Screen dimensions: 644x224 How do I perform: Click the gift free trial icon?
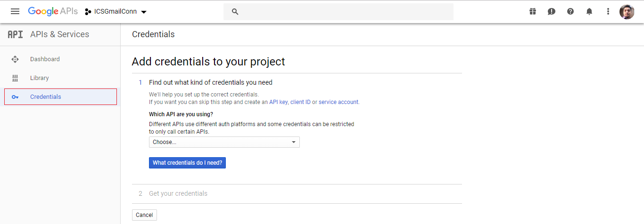[x=533, y=12]
